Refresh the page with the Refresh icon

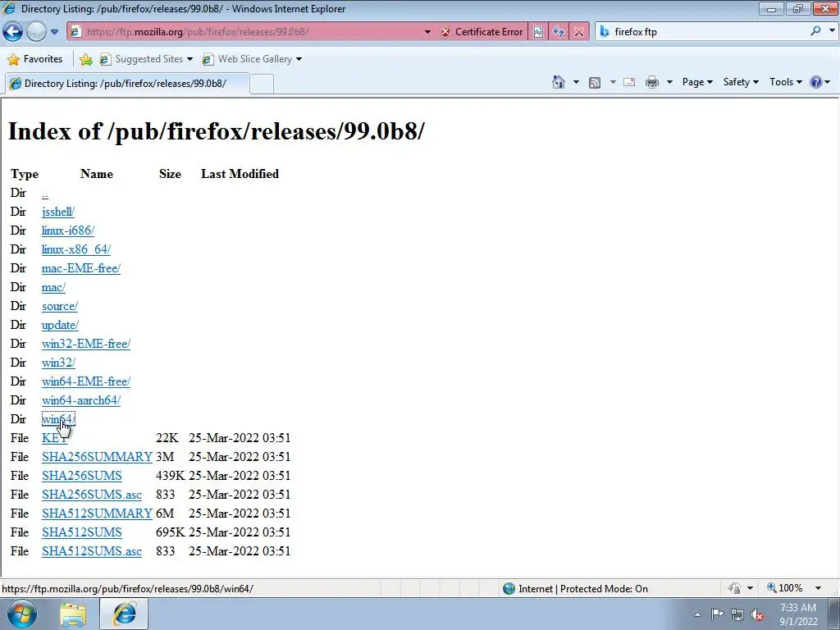click(558, 32)
